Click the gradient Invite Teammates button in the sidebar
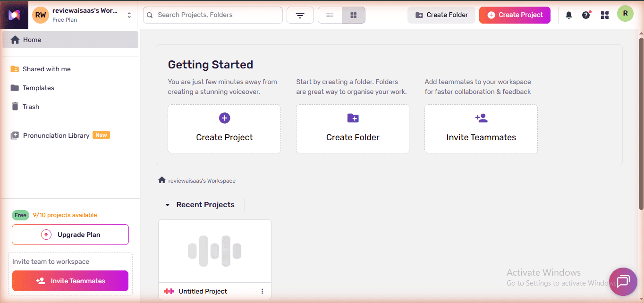The height and width of the screenshot is (303, 644). [70, 281]
